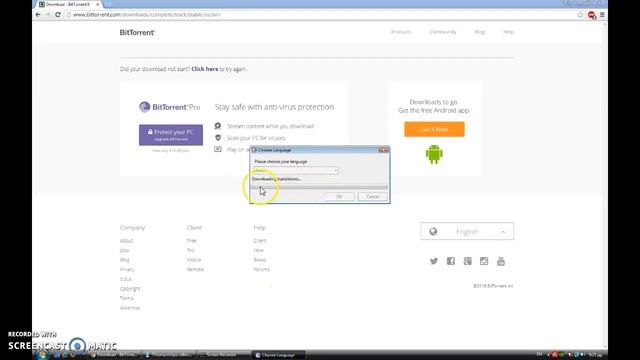Viewport: 640px width, 360px height.
Task: Click the browser page vertical scrollbar
Action: point(605,186)
